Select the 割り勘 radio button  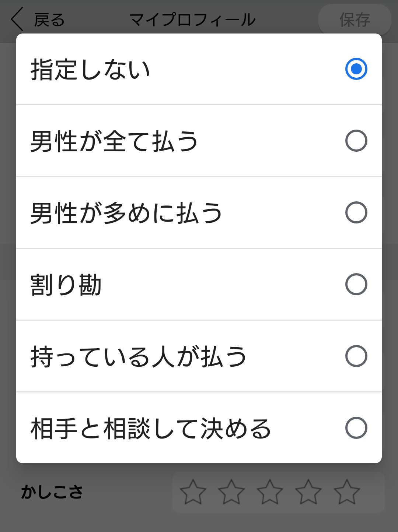pos(356,284)
